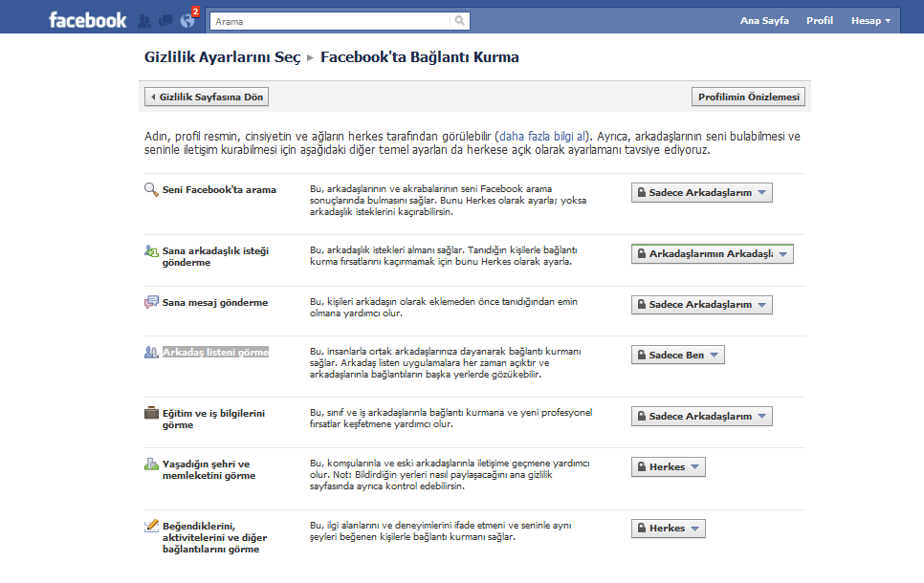The width and height of the screenshot is (924, 583).
Task: Open the messages icon in header
Action: pyautogui.click(x=165, y=21)
